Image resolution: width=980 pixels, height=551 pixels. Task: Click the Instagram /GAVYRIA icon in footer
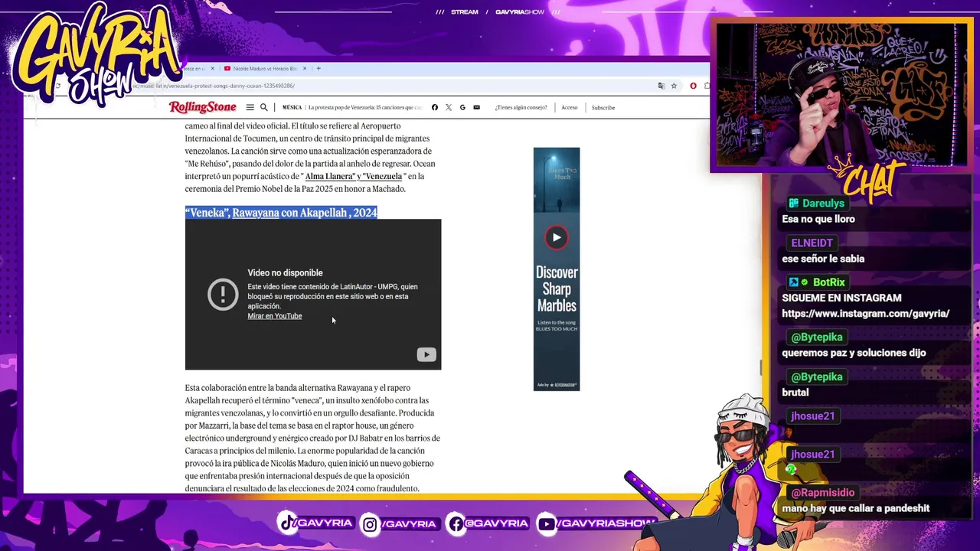tap(371, 524)
